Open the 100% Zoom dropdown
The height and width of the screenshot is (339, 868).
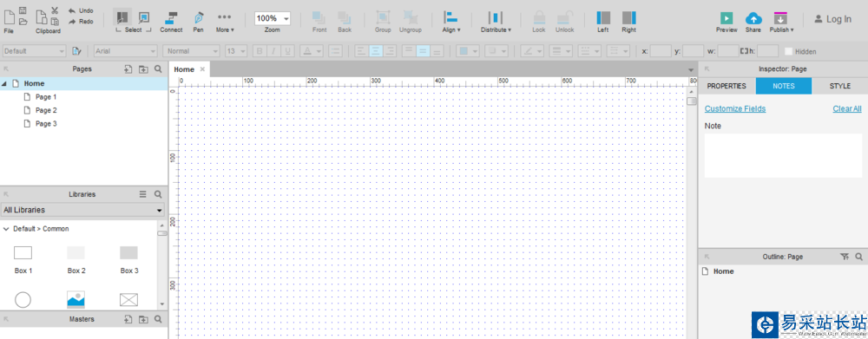click(273, 18)
